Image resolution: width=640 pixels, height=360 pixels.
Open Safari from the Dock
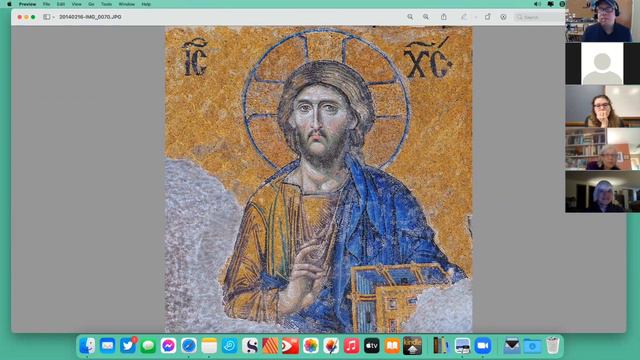(x=189, y=346)
